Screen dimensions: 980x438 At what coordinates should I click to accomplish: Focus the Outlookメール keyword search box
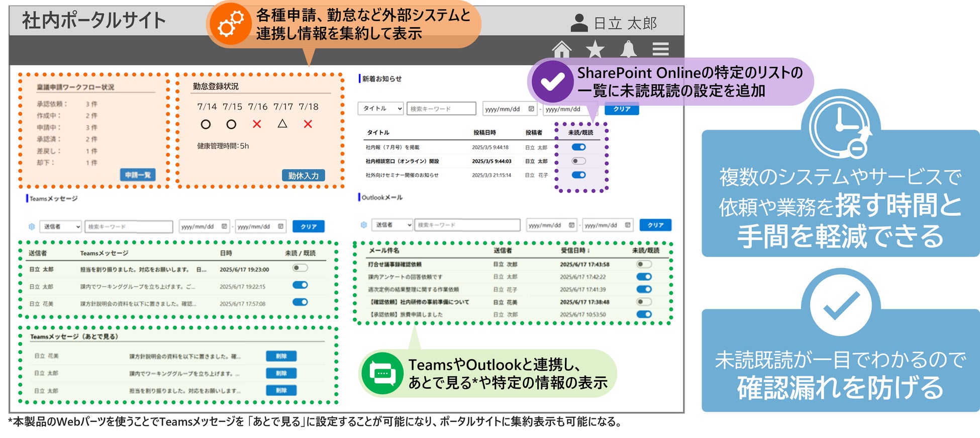click(467, 225)
